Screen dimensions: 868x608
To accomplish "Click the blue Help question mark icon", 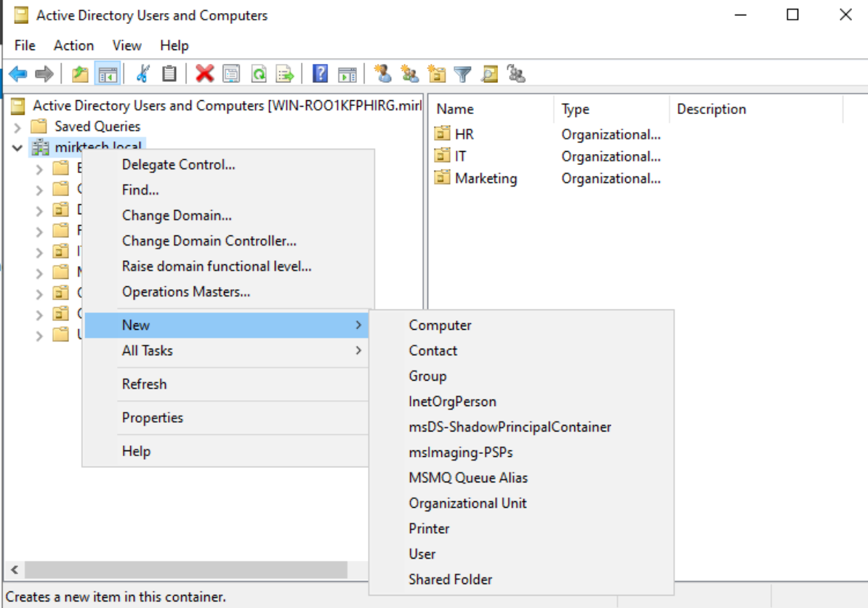I will coord(320,73).
